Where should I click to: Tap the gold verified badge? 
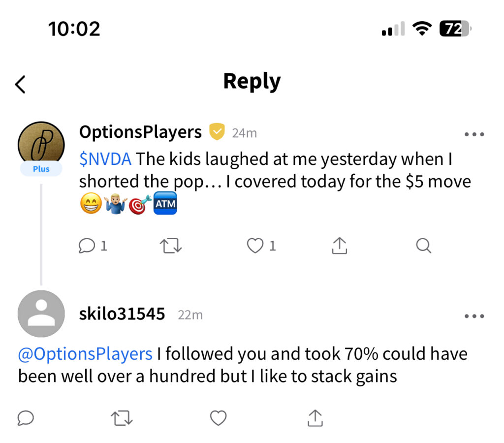click(x=217, y=132)
